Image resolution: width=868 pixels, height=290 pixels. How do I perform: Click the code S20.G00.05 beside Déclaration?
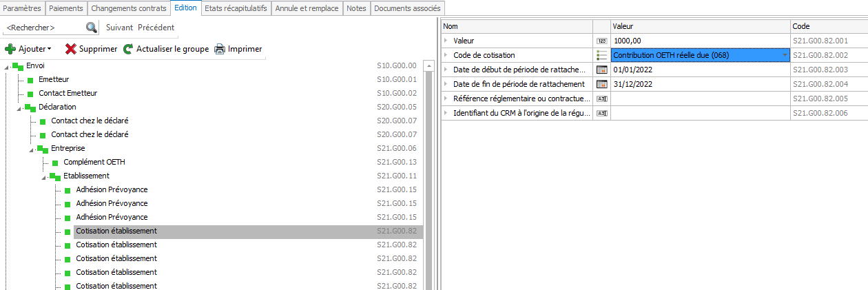[x=397, y=107]
